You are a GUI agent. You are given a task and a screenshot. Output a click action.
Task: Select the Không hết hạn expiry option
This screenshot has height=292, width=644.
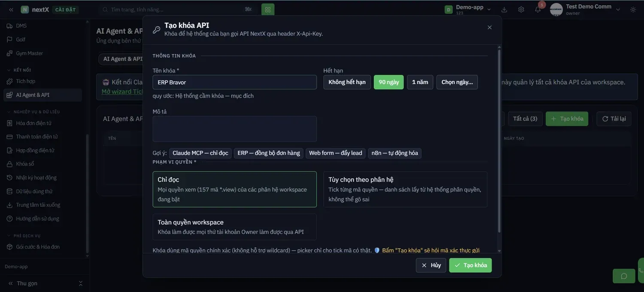[x=347, y=82]
